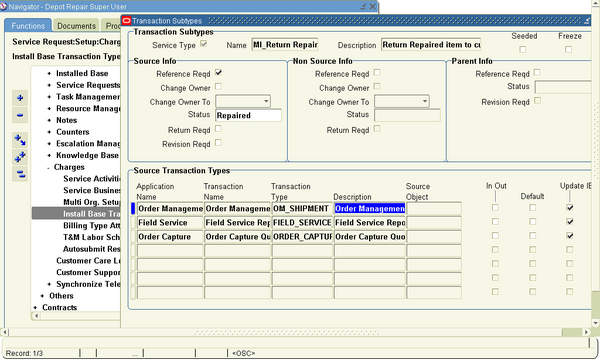Click navigator tree scrollbar left arrow
The height and width of the screenshot is (360, 600).
tap(36, 316)
